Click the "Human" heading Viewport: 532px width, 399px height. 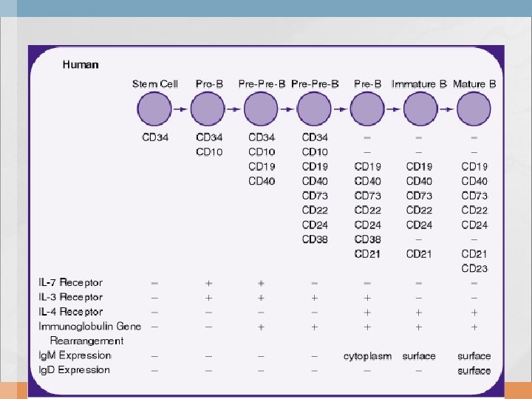[x=81, y=64]
